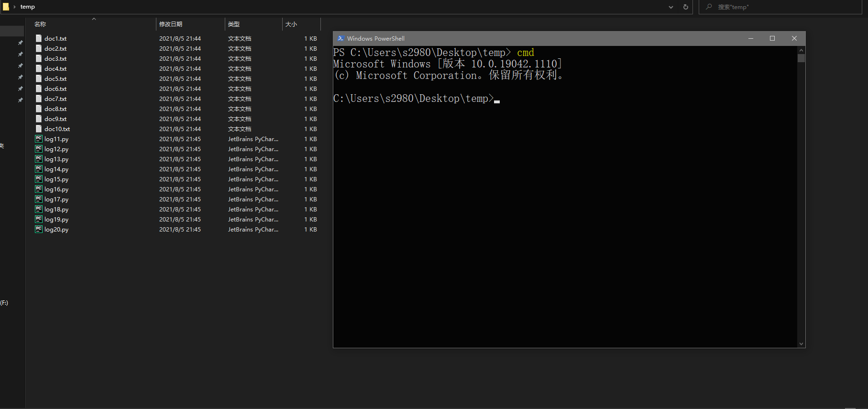Minimize the Windows PowerShell window
The image size is (868, 409).
tap(751, 38)
